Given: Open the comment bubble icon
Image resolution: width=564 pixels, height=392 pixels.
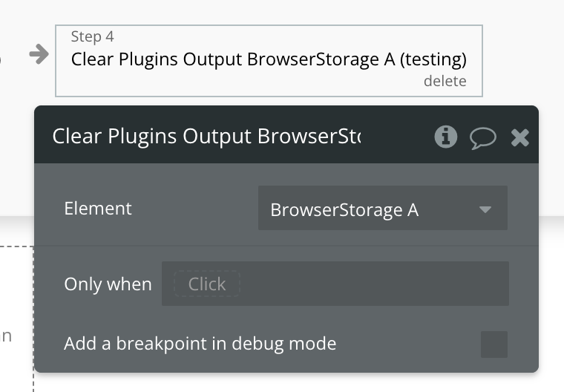Looking at the screenshot, I should tap(482, 138).
